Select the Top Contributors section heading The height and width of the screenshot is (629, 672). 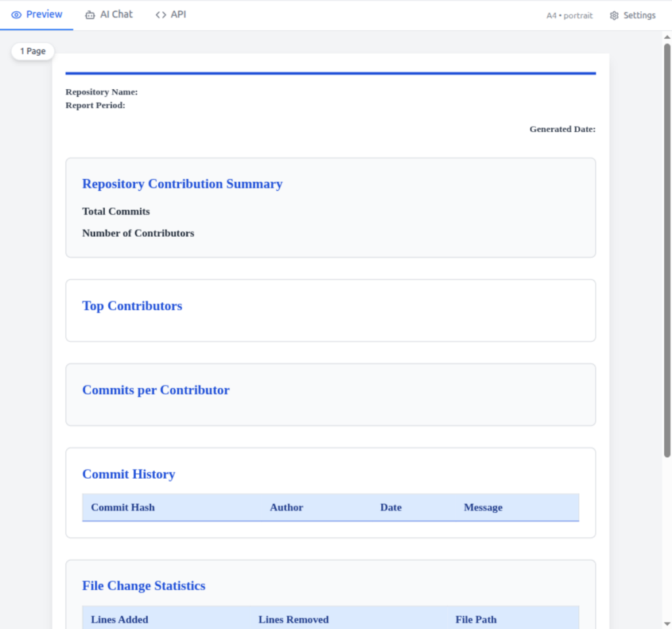(x=132, y=306)
